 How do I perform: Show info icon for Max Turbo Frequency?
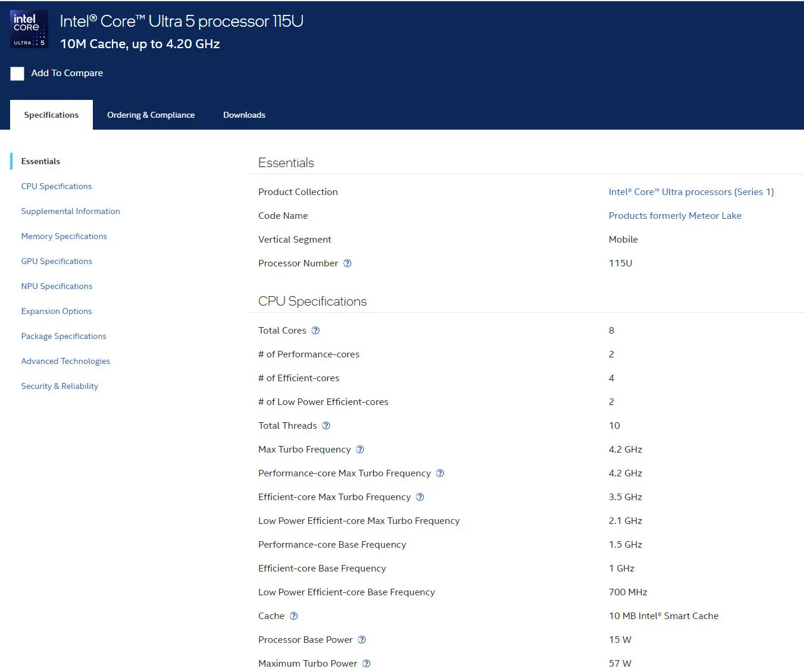360,450
